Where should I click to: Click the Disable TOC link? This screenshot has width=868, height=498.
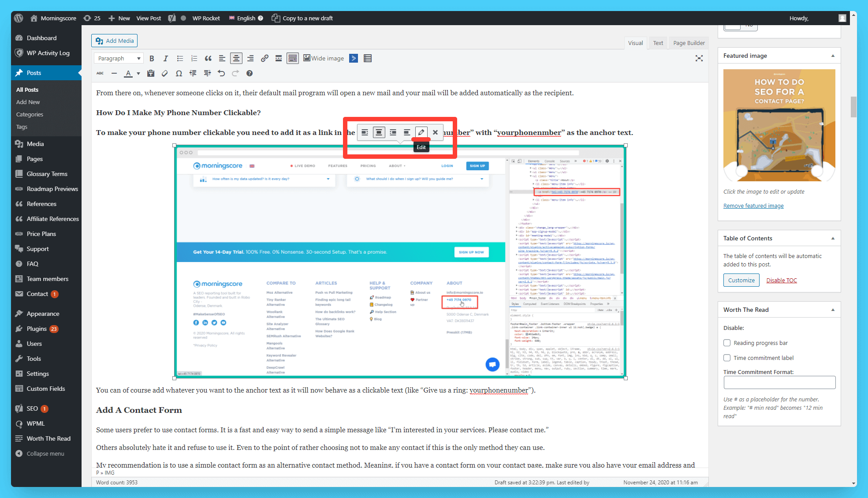(x=781, y=280)
